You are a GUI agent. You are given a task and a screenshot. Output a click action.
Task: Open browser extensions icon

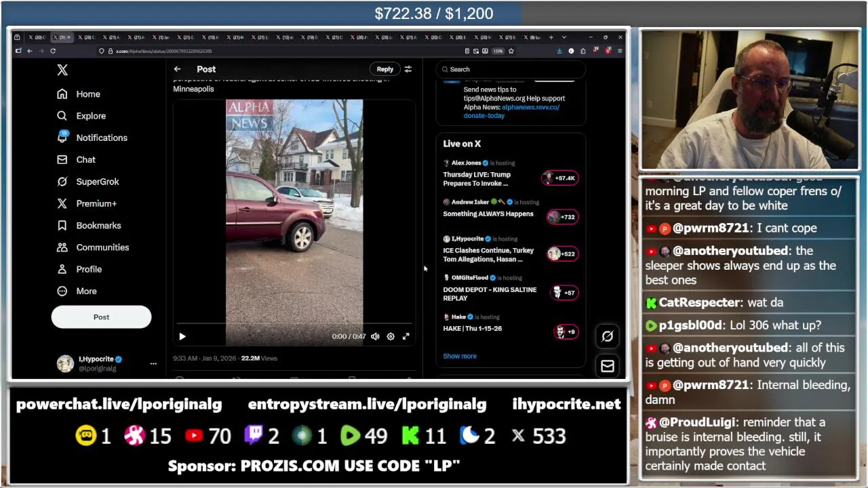tap(583, 51)
